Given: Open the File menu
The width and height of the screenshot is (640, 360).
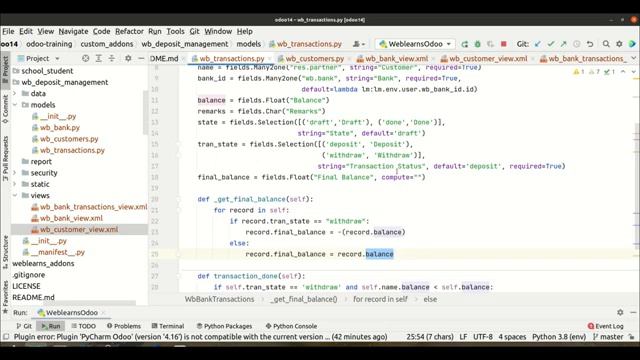Looking at the screenshot, I should point(8,31).
